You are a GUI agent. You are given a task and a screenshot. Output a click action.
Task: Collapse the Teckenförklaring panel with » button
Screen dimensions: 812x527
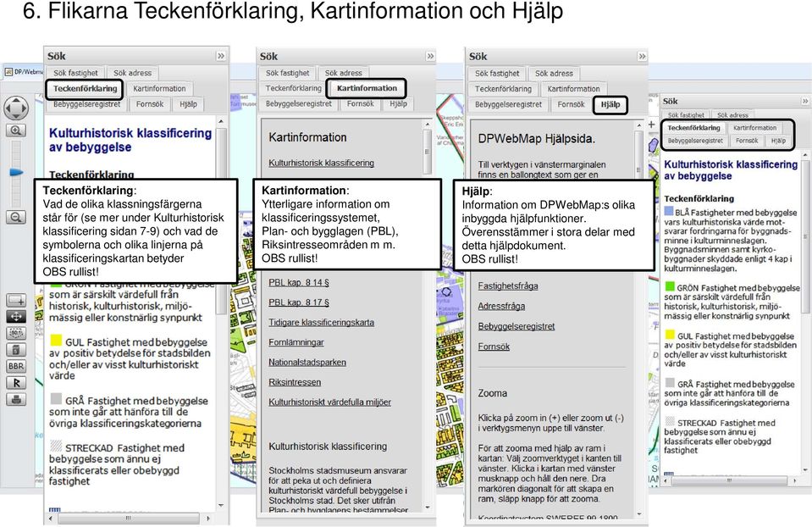point(221,56)
